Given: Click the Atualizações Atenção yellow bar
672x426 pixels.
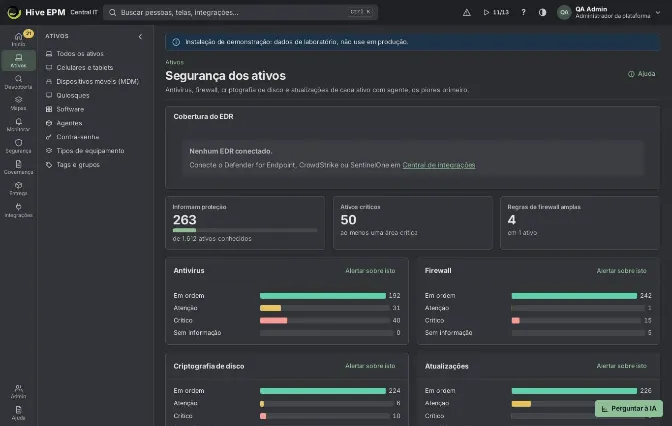Looking at the screenshot, I should pyautogui.click(x=521, y=404).
